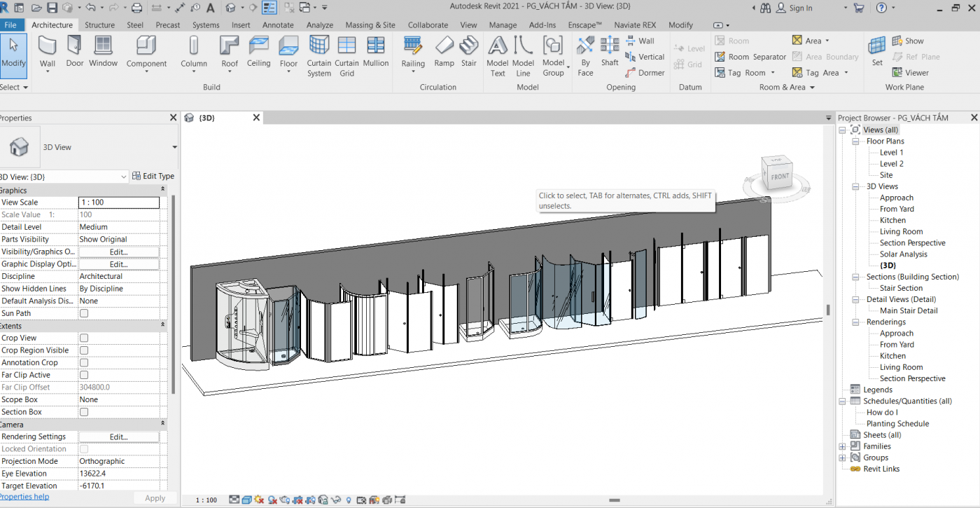Check the Sun Path option

click(84, 313)
